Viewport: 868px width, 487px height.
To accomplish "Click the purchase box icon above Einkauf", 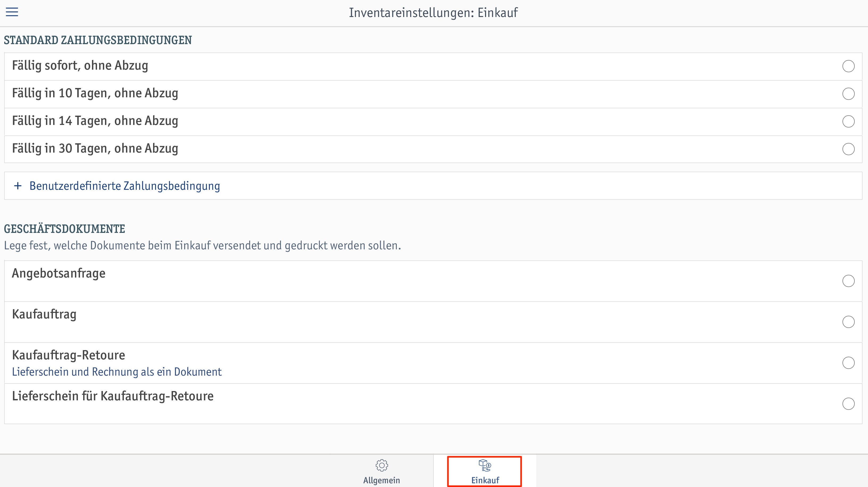I will pos(485,465).
